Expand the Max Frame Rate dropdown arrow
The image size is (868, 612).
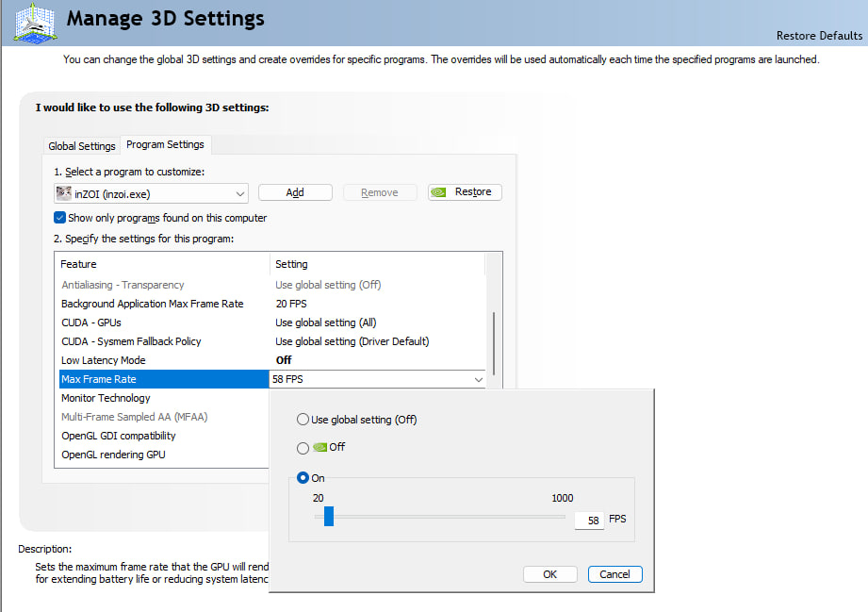coord(479,379)
